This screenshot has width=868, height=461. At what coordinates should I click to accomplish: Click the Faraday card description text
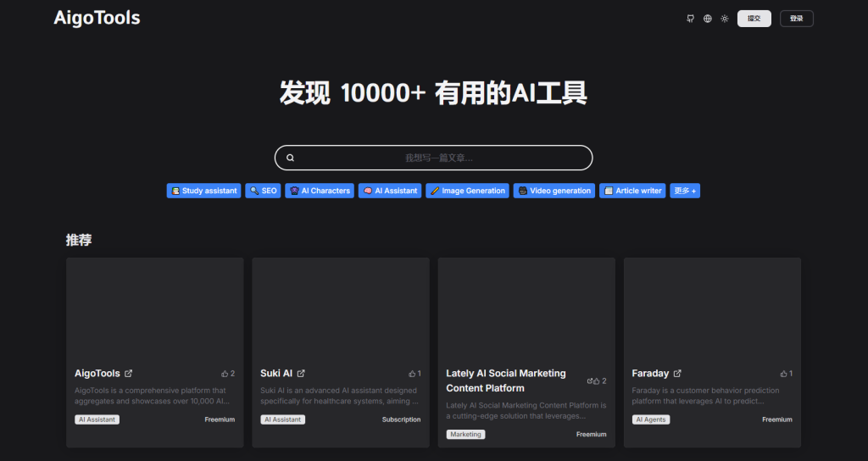pyautogui.click(x=706, y=396)
